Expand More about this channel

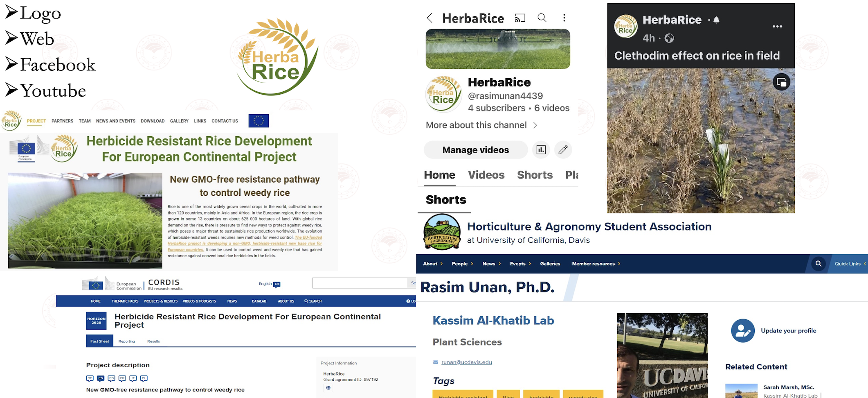(481, 125)
